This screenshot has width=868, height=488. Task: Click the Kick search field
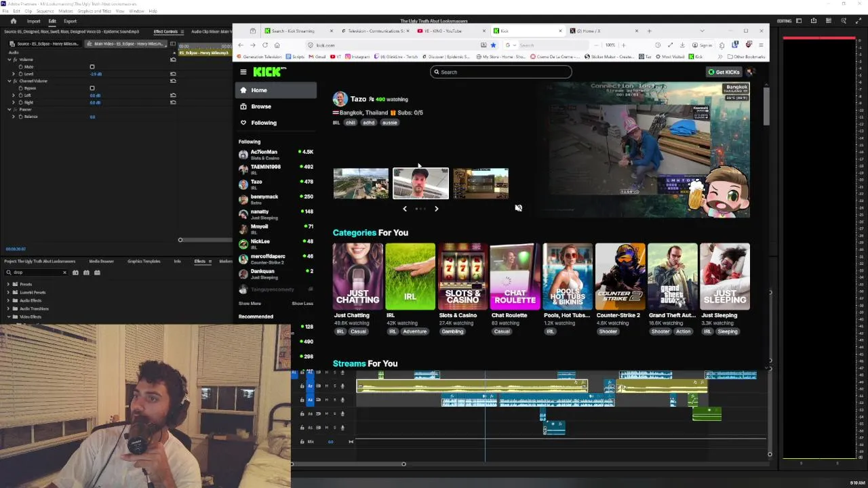(501, 72)
